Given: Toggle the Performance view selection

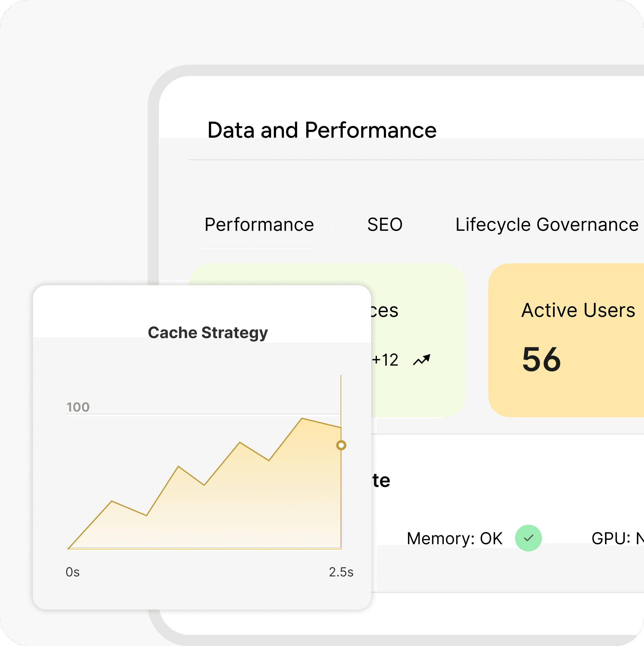Looking at the screenshot, I should pyautogui.click(x=259, y=225).
